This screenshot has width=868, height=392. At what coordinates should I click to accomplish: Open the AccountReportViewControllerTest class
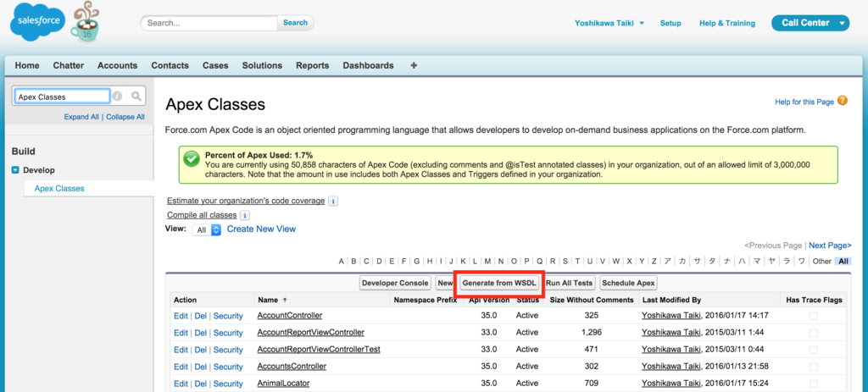pos(319,350)
